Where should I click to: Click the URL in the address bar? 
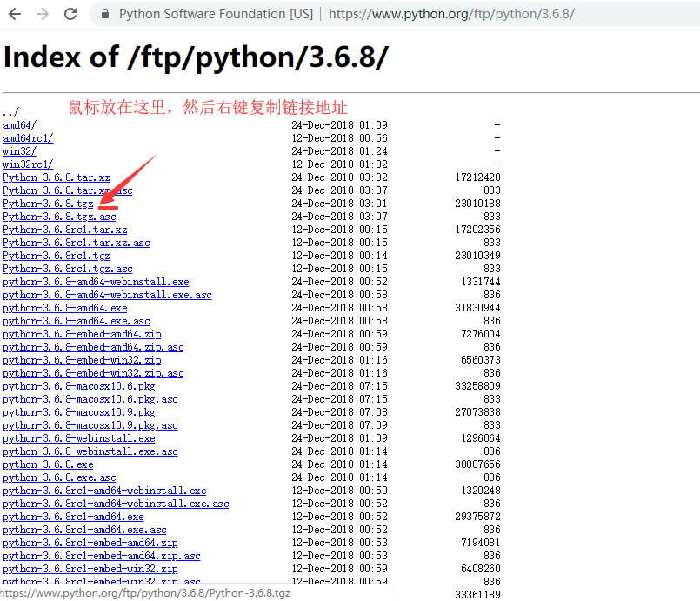(x=451, y=14)
